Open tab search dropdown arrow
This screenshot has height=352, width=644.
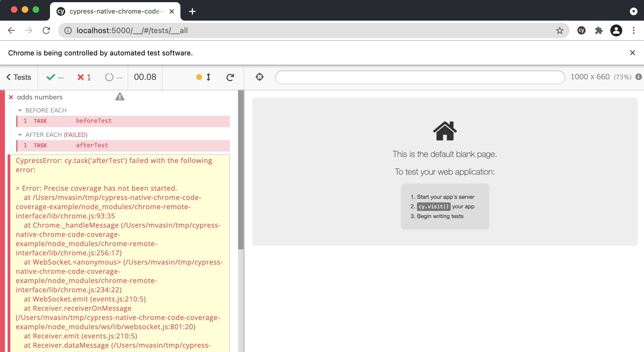pyautogui.click(x=633, y=11)
